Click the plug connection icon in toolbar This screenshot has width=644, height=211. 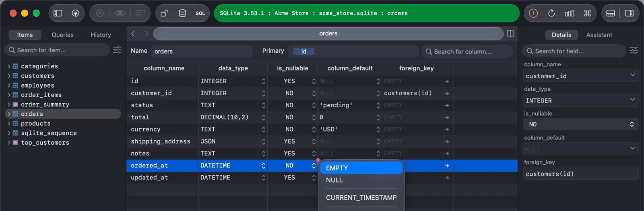pyautogui.click(x=75, y=13)
